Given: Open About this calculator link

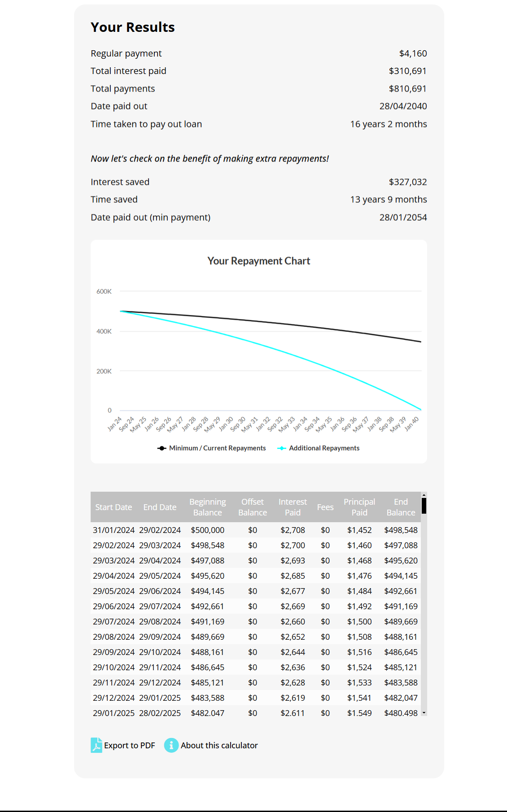Looking at the screenshot, I should (x=219, y=745).
